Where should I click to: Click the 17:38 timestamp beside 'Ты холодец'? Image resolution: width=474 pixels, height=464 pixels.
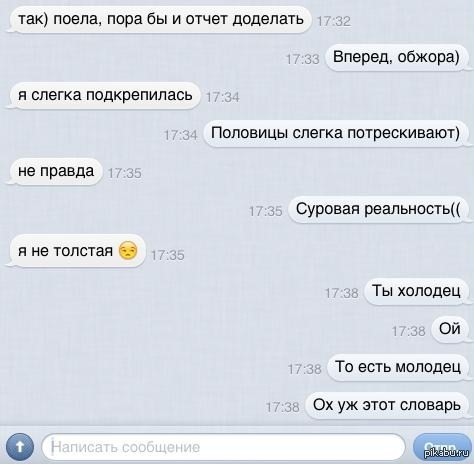click(x=342, y=293)
